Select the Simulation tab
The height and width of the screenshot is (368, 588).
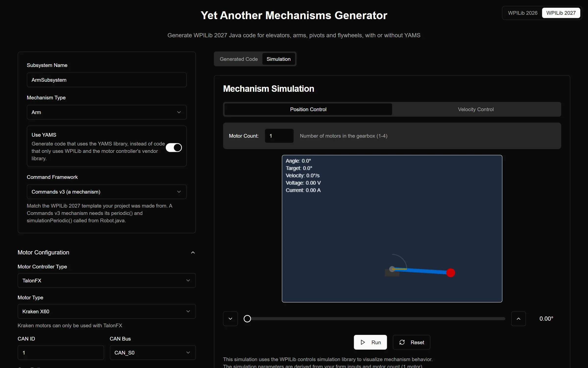279,59
